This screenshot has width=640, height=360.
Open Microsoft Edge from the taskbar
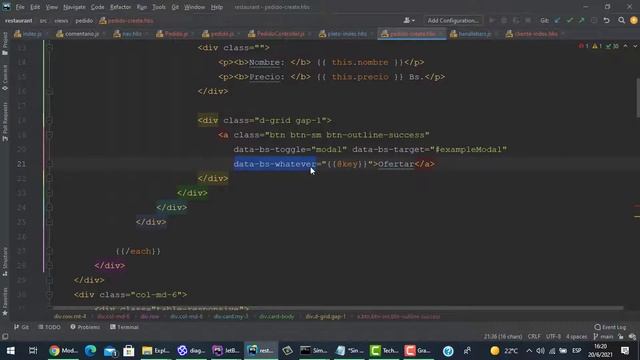90,351
